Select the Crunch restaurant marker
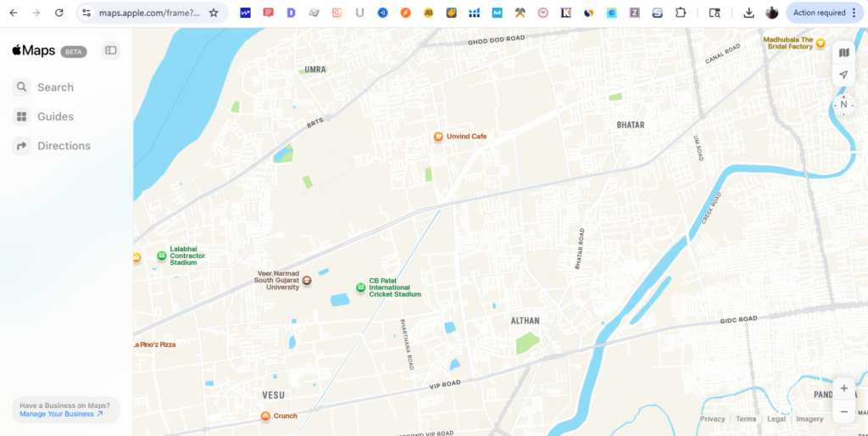The width and height of the screenshot is (868, 436). [x=265, y=416]
